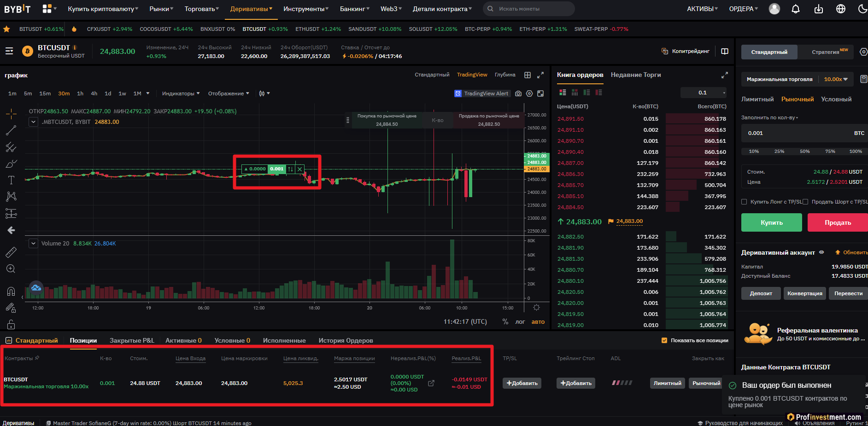The width and height of the screenshot is (868, 426).
Task: Expand the order book panel icon
Action: click(725, 75)
